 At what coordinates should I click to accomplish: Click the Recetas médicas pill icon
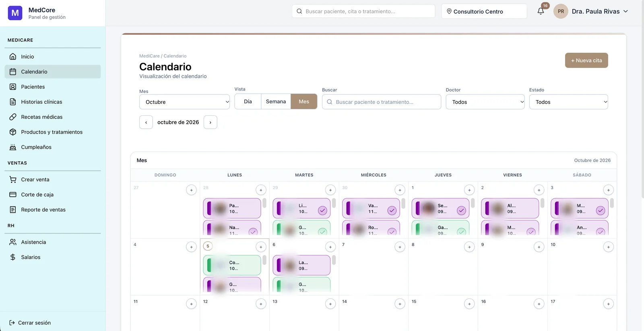point(13,117)
